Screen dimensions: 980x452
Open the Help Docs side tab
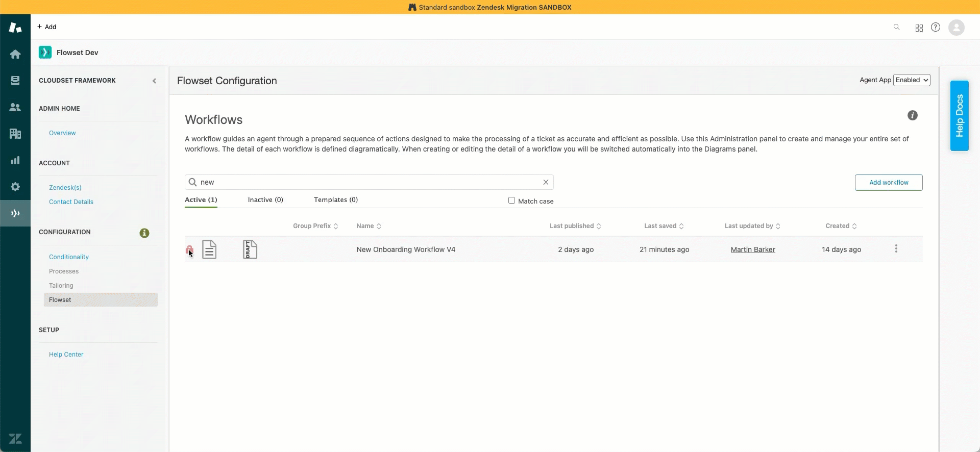coord(959,116)
